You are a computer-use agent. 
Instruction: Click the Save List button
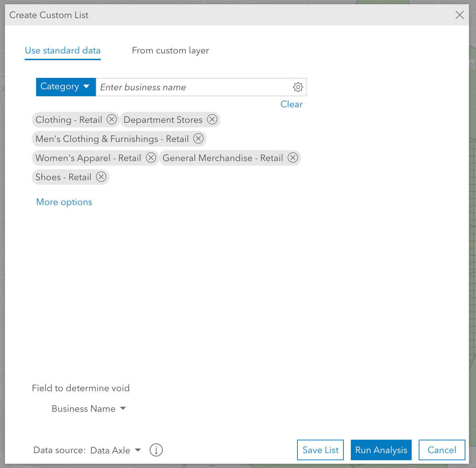[x=320, y=450]
